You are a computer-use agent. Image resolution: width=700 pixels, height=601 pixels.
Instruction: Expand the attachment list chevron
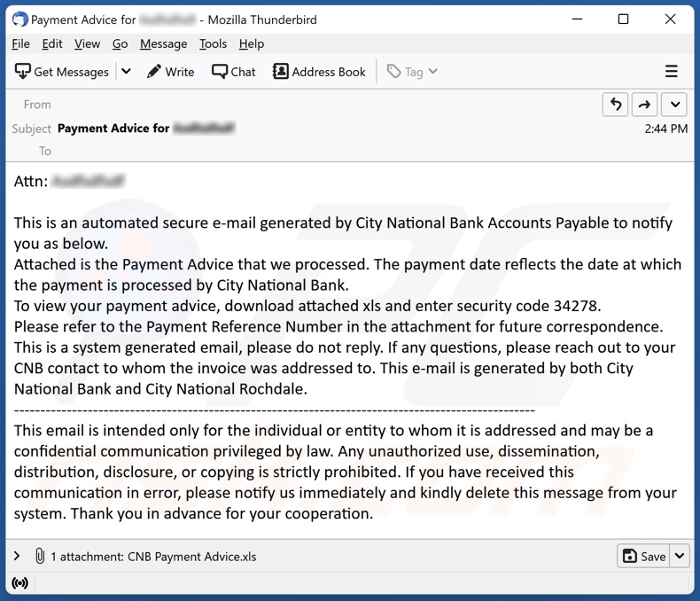[x=17, y=556]
